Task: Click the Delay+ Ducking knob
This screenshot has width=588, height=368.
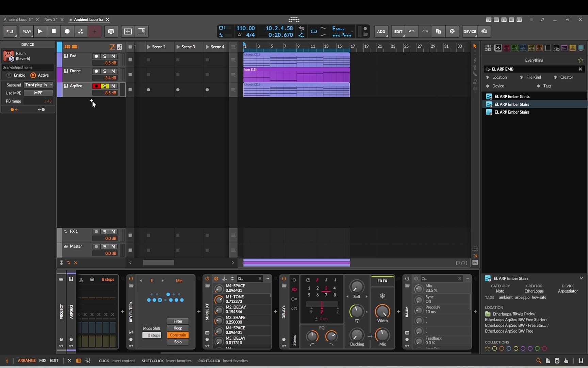Action: (x=357, y=335)
